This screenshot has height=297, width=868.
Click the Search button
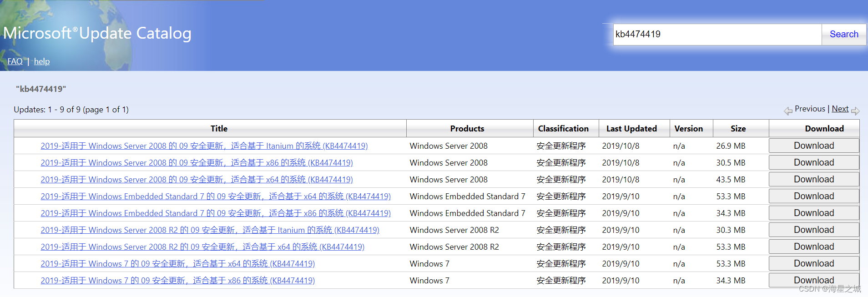point(843,35)
